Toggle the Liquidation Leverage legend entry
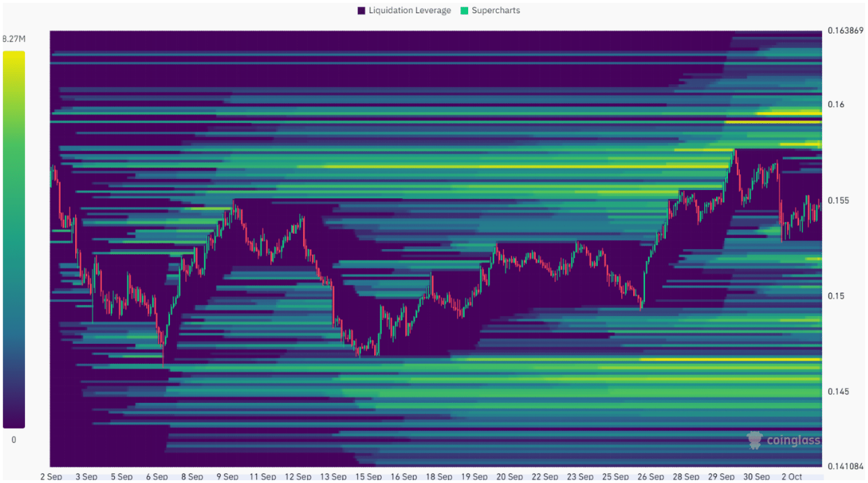The height and width of the screenshot is (483, 868). pos(404,10)
